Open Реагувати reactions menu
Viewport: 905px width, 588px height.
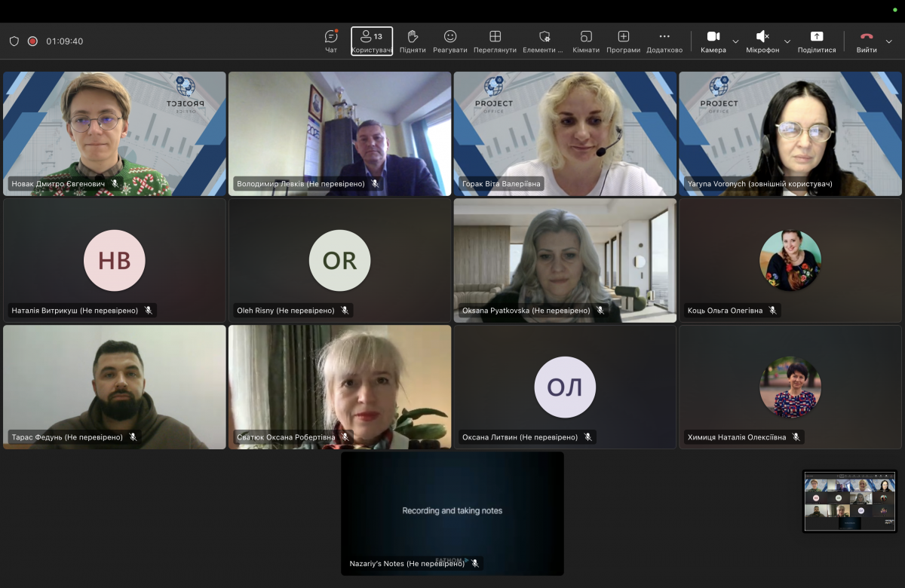tap(450, 41)
